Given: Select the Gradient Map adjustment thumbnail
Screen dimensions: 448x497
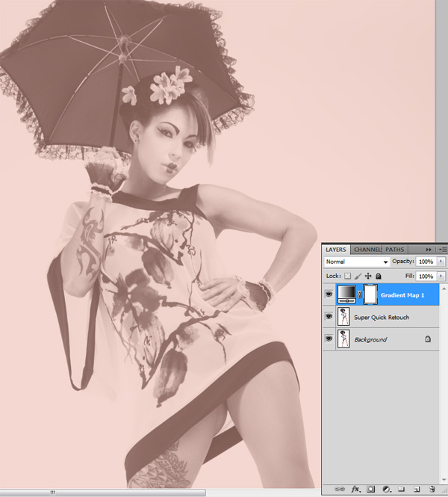Looking at the screenshot, I should click(346, 294).
